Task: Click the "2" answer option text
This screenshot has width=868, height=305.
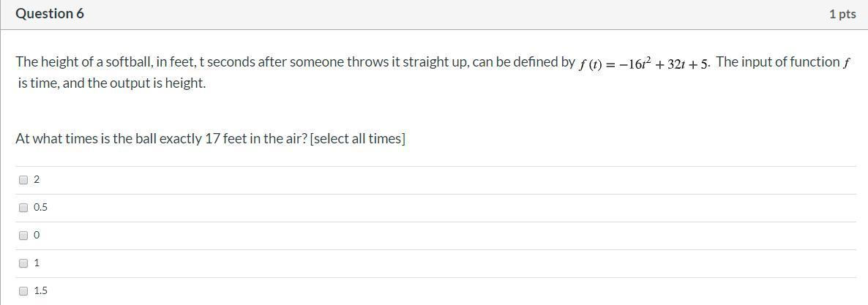Action: point(37,180)
